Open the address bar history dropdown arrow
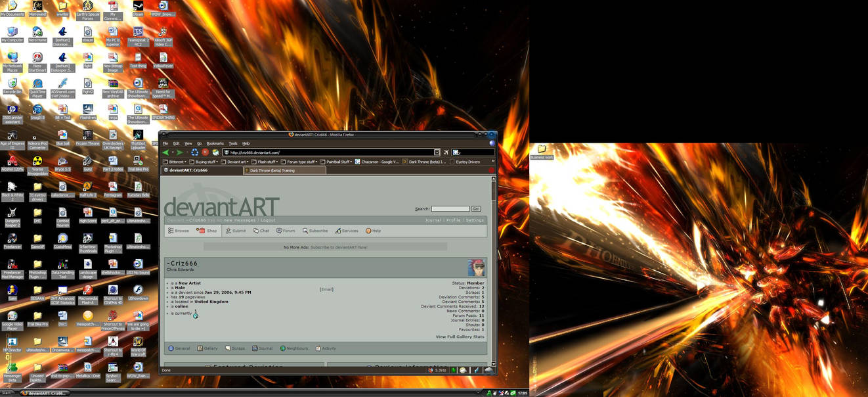This screenshot has width=868, height=397. 437,152
